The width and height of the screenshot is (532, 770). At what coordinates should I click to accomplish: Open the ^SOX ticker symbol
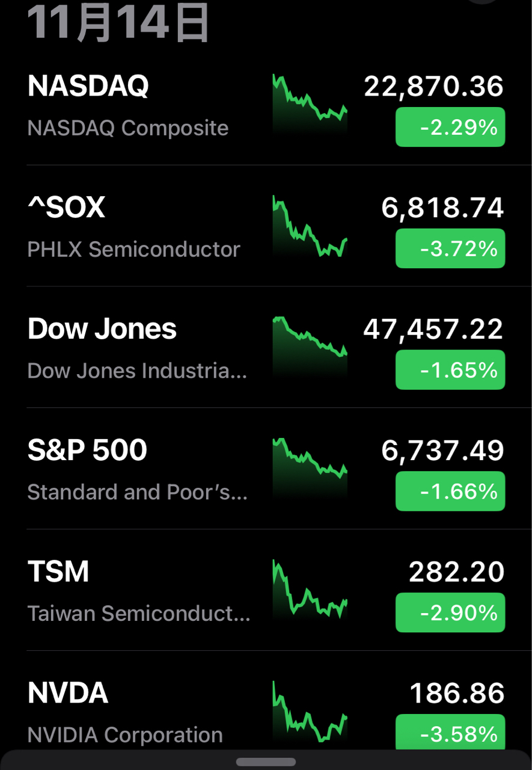(67, 208)
